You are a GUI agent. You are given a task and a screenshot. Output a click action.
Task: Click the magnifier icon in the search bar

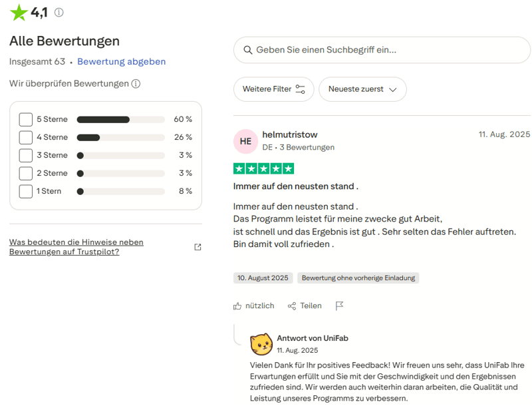click(249, 50)
